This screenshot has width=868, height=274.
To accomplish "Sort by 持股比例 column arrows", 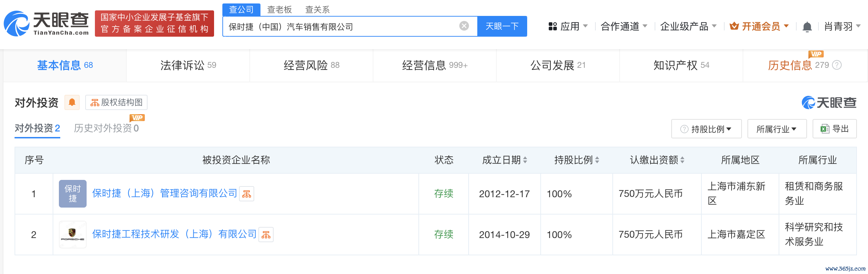I will click(x=597, y=160).
